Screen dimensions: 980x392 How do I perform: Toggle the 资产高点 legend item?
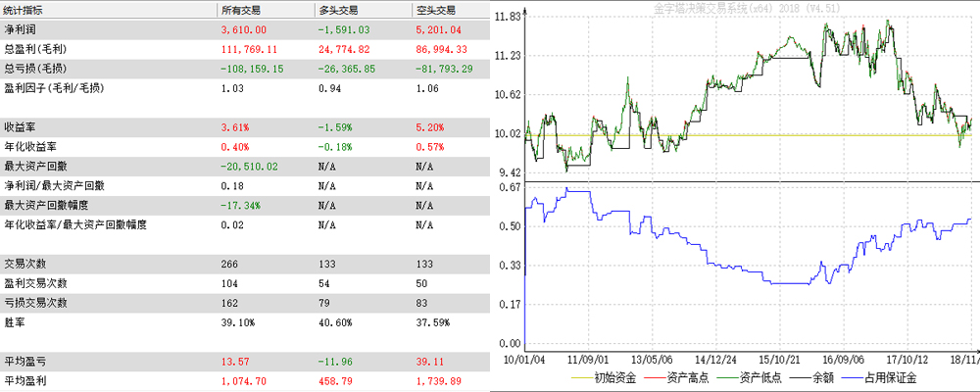(679, 377)
